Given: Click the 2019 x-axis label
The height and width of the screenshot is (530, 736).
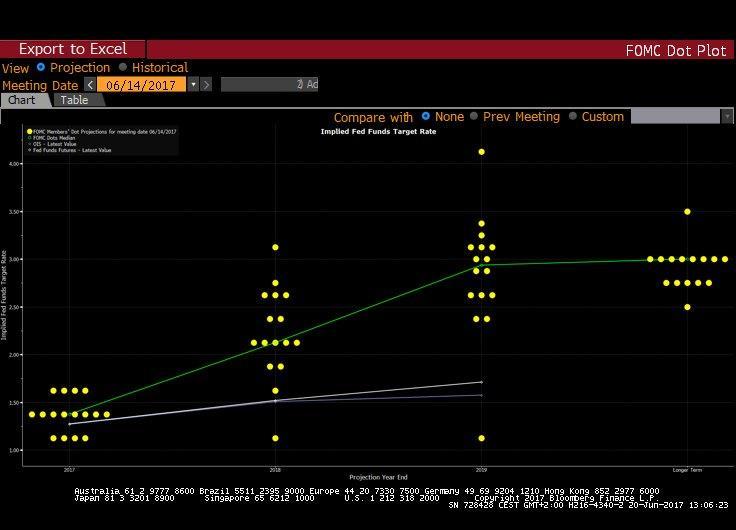Looking at the screenshot, I should pos(481,470).
